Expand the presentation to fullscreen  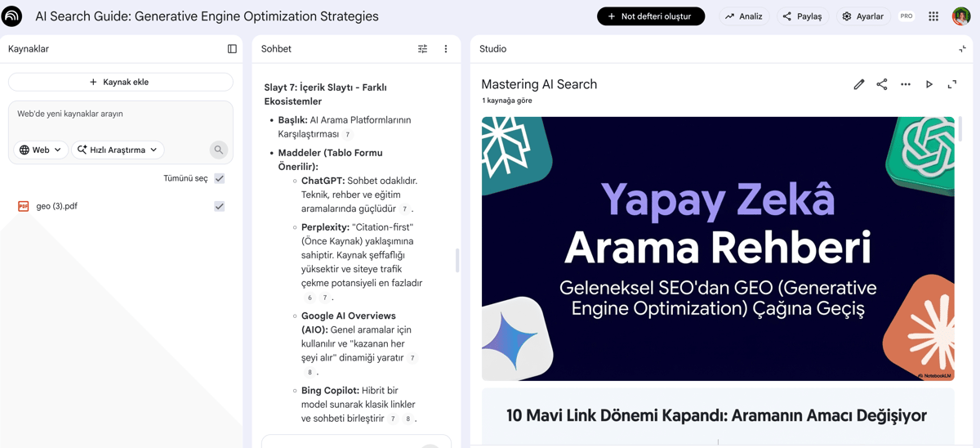click(952, 84)
